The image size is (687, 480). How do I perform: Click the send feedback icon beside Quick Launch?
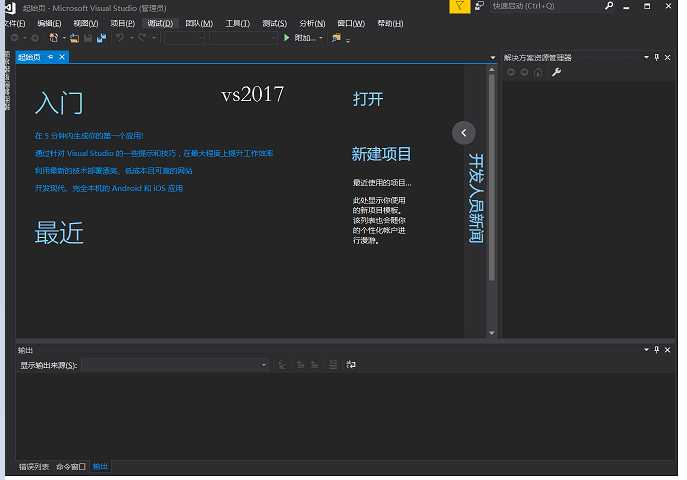[x=479, y=6]
